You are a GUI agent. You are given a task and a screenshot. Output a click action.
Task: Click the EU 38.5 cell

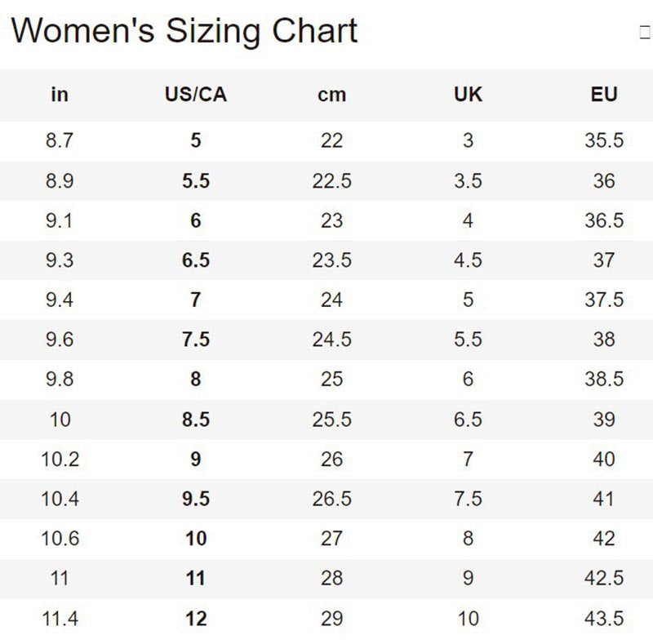click(604, 380)
